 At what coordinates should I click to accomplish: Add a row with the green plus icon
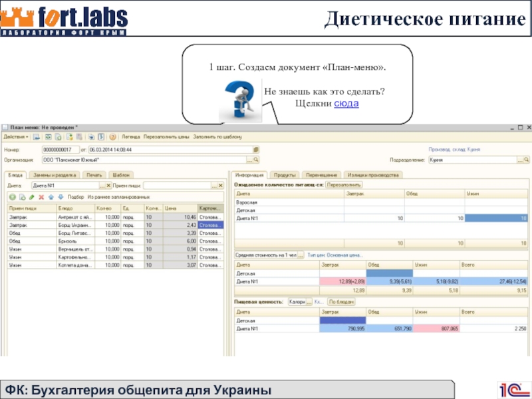pos(13,197)
